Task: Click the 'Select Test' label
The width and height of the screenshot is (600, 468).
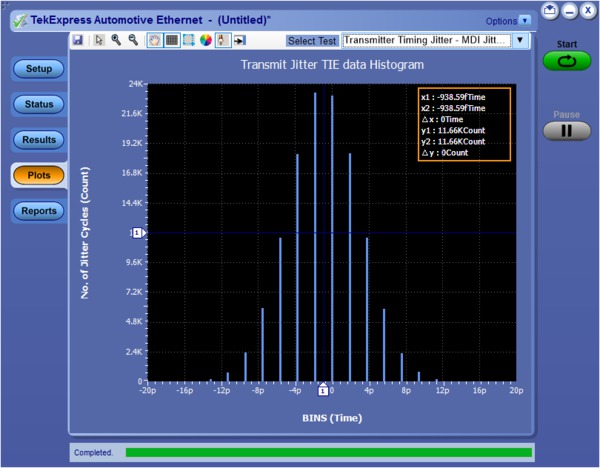Action: point(312,41)
